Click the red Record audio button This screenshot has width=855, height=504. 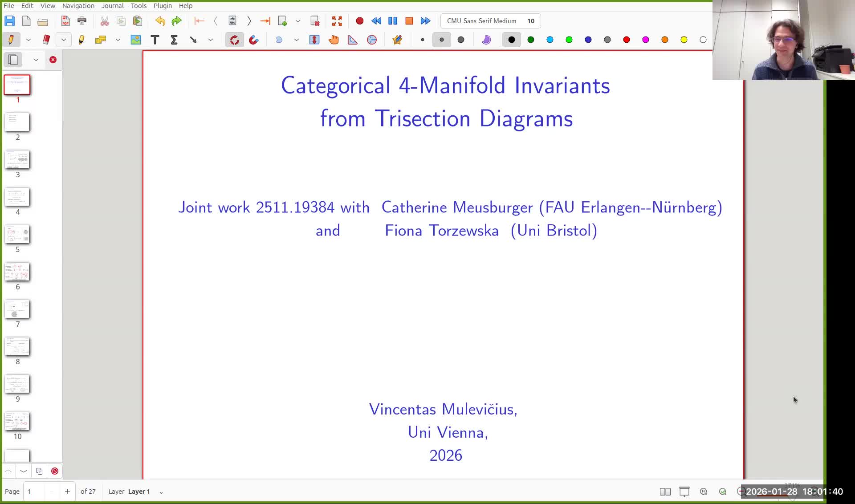click(360, 21)
